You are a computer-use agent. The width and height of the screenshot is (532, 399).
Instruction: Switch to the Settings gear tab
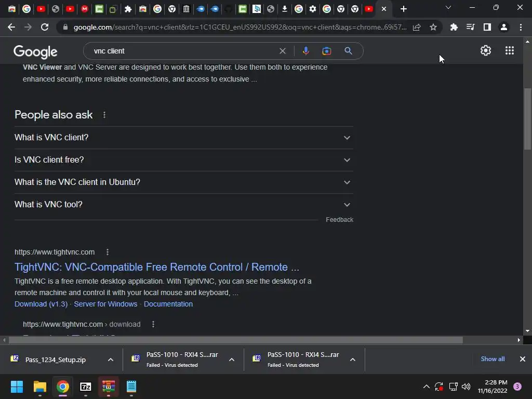(x=312, y=9)
